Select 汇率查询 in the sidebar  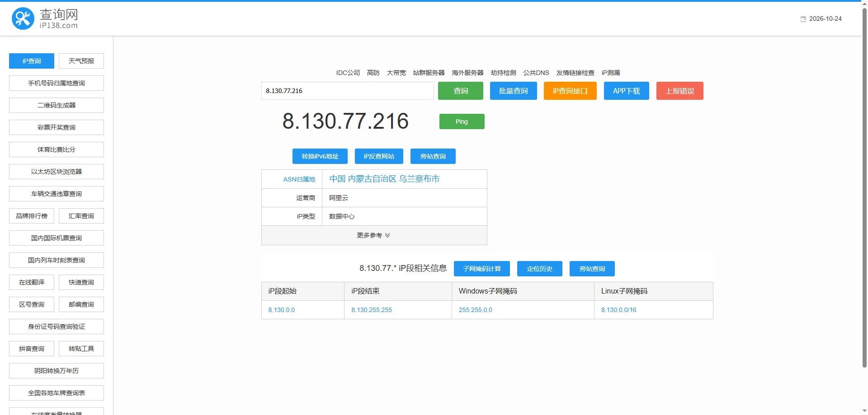coord(81,216)
